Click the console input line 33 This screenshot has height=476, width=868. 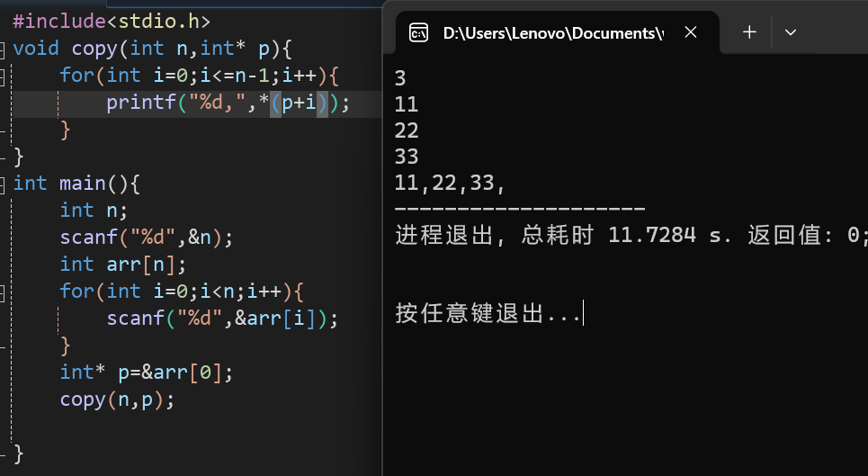pos(407,157)
